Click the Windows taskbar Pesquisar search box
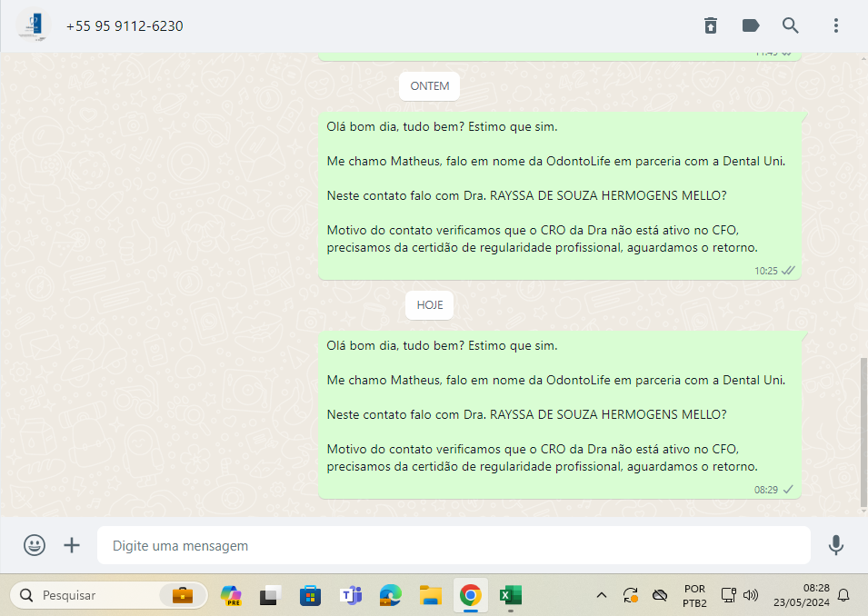The width and height of the screenshot is (868, 616). tap(109, 595)
